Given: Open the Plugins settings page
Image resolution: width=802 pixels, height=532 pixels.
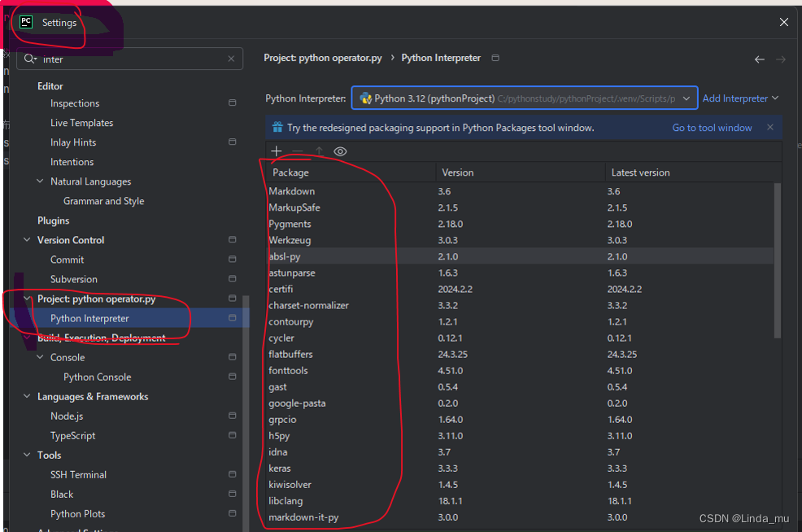Looking at the screenshot, I should pyautogui.click(x=53, y=220).
